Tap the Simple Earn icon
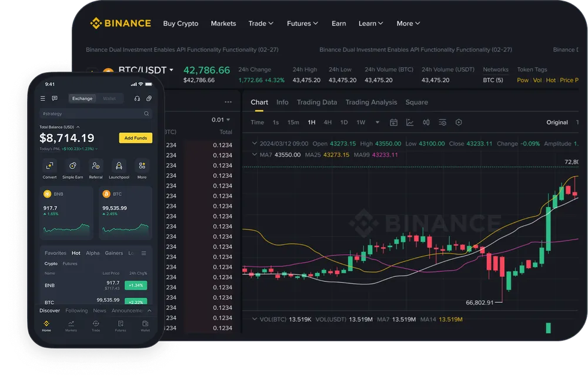 (72, 166)
